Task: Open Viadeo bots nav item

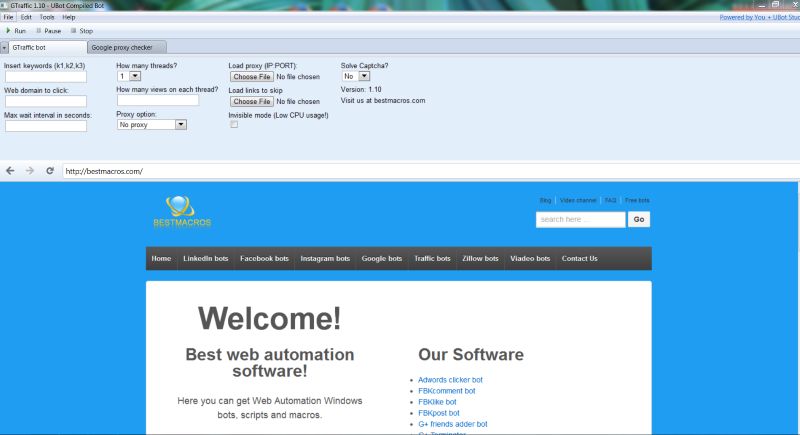Action: (x=530, y=259)
